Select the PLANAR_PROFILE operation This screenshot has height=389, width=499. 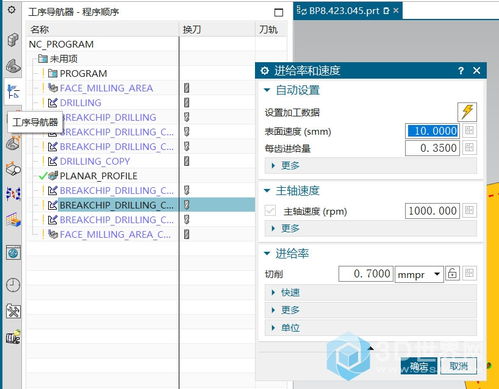tap(98, 176)
